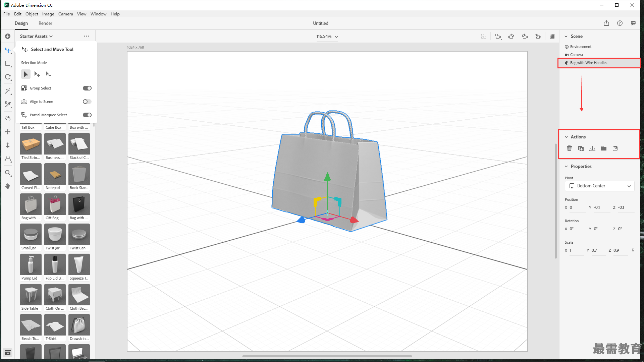The height and width of the screenshot is (362, 644).
Task: Click the Notepad asset thumbnail
Action: [x=55, y=174]
